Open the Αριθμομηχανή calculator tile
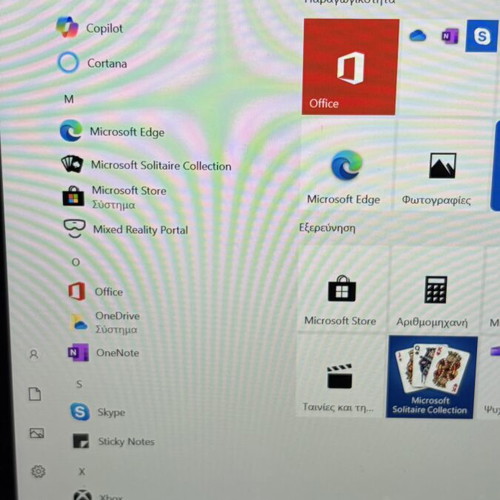This screenshot has width=500, height=500. [x=435, y=289]
